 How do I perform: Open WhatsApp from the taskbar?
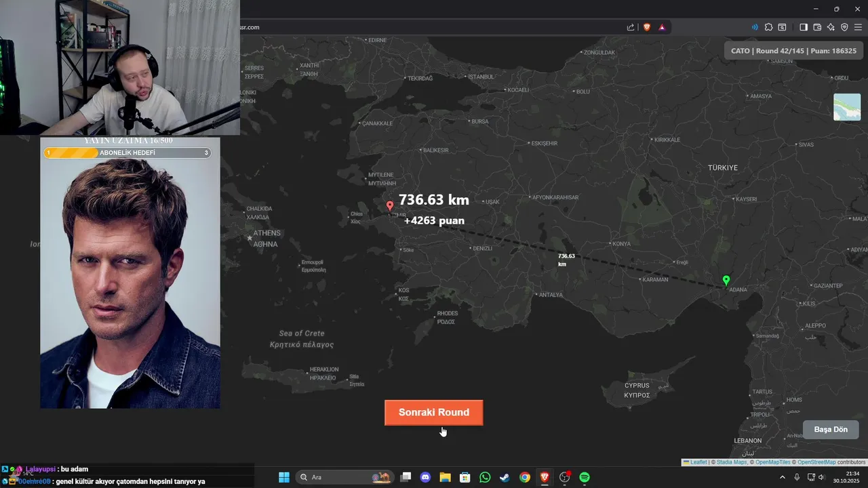485,477
